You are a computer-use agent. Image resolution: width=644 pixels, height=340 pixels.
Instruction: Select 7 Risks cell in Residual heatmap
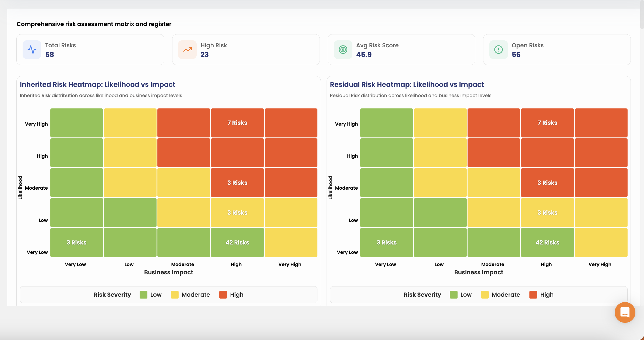pyautogui.click(x=547, y=123)
